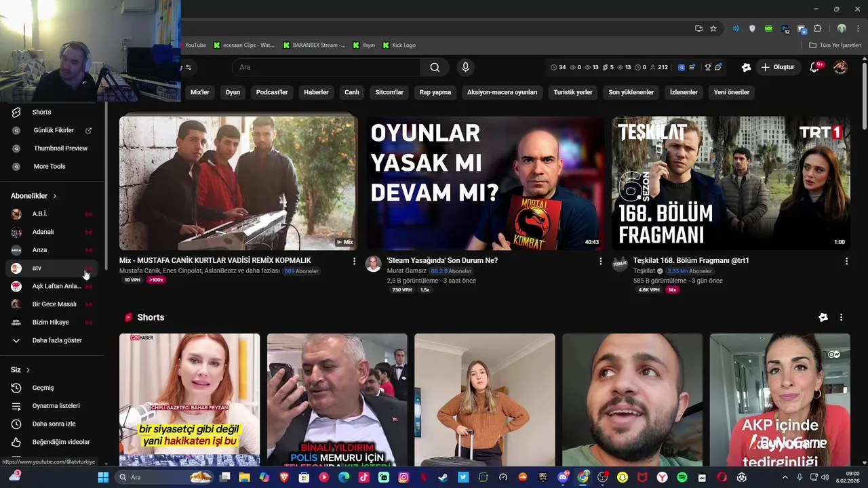
Task: Expand Daha fazla göster in subscriptions
Action: [x=52, y=340]
